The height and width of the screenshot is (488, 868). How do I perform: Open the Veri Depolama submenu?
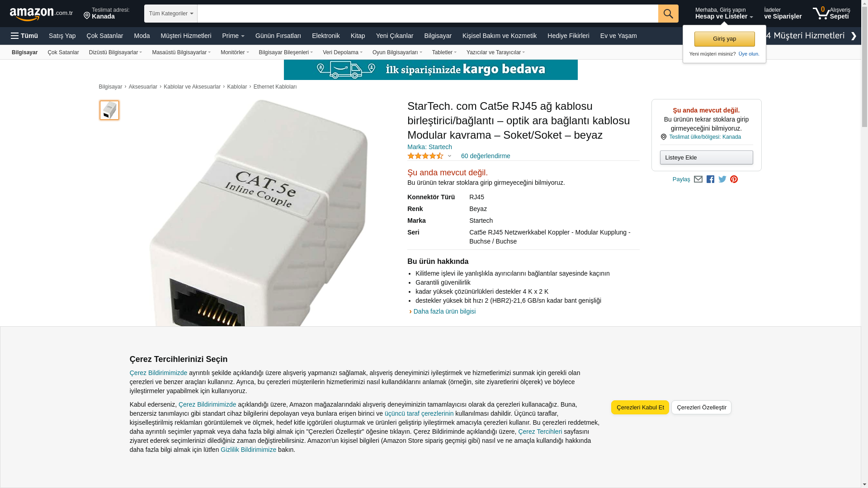tap(342, 52)
